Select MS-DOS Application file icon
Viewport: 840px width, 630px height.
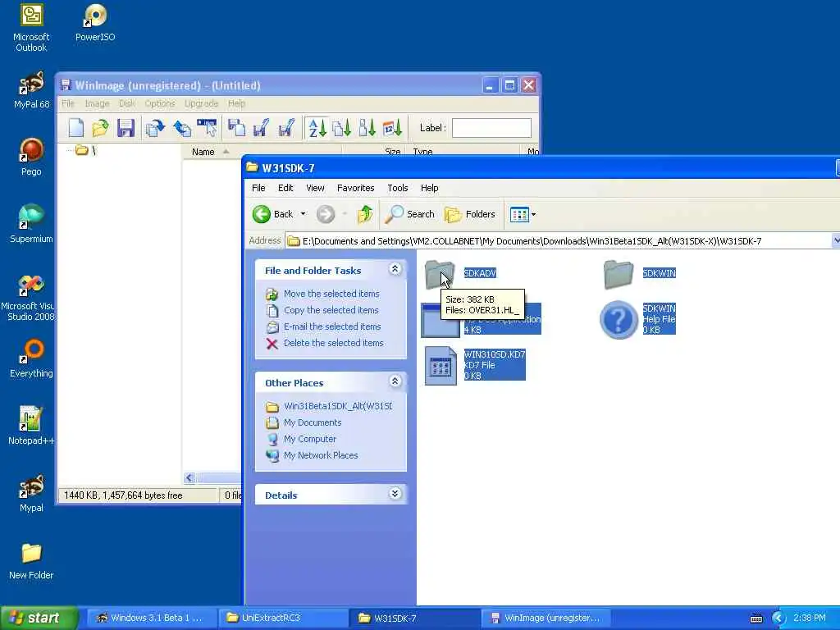440,321
